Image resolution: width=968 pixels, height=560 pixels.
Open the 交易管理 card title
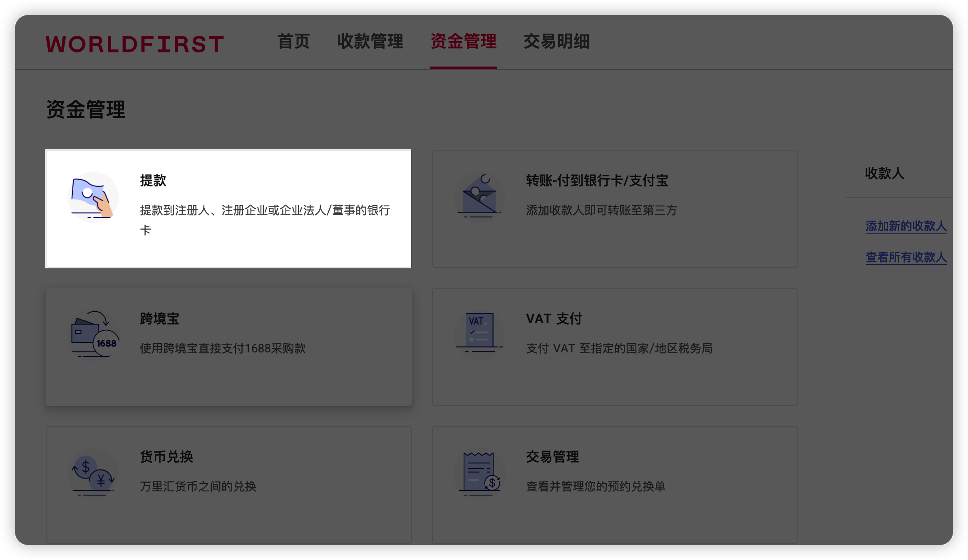552,457
